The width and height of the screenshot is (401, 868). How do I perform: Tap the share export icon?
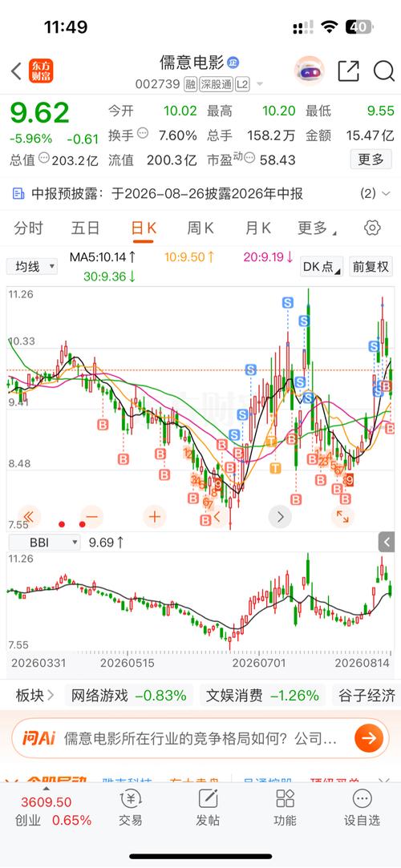pos(348,71)
